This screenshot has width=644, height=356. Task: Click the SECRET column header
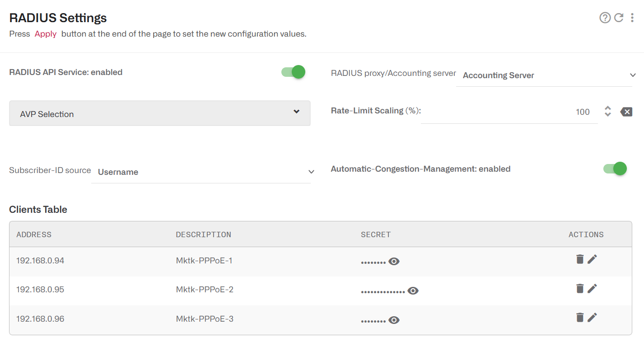376,234
